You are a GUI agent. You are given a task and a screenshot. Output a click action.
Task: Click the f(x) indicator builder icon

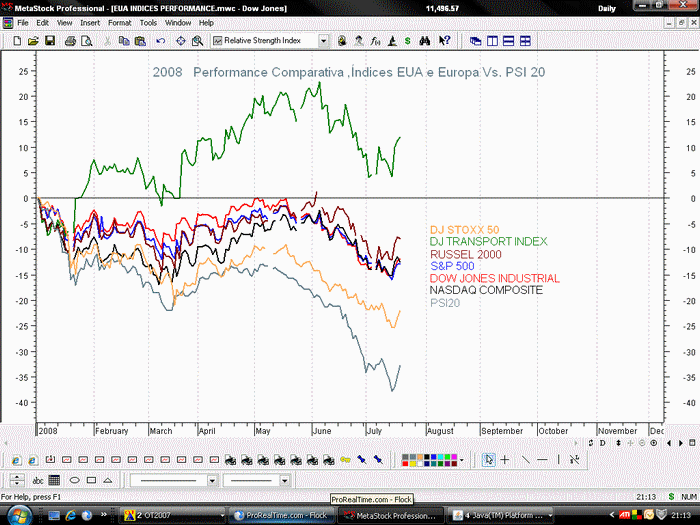click(375, 41)
